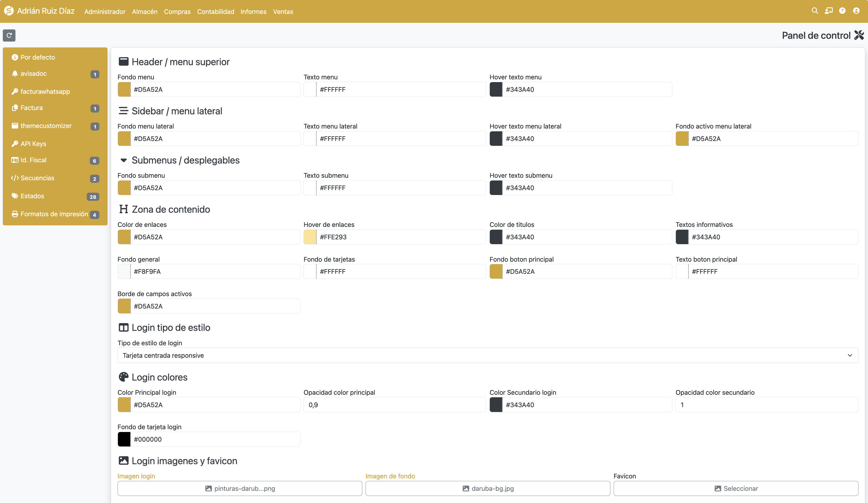
Task: Click the Hover texto submenu color swatch
Action: coord(496,188)
